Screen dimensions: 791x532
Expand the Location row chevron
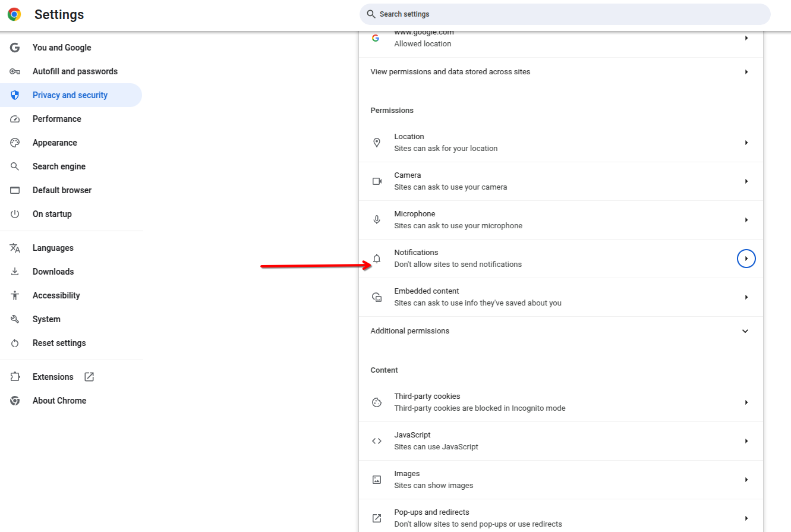tap(746, 142)
